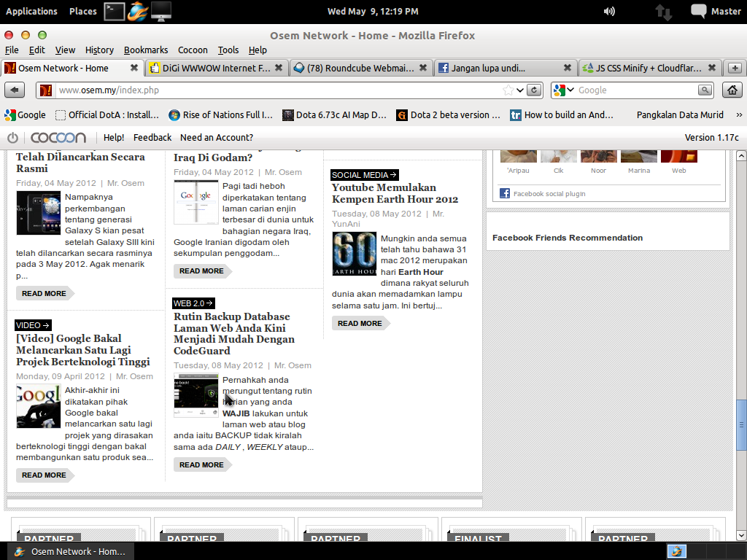Open the Bookmarks menu
Viewport: 747px width, 560px height.
point(146,50)
